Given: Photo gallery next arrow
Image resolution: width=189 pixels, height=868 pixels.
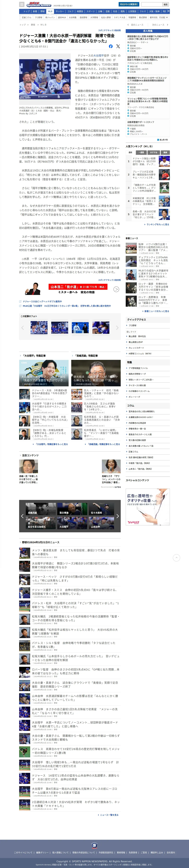Looking at the screenshot, I should 117,328.
